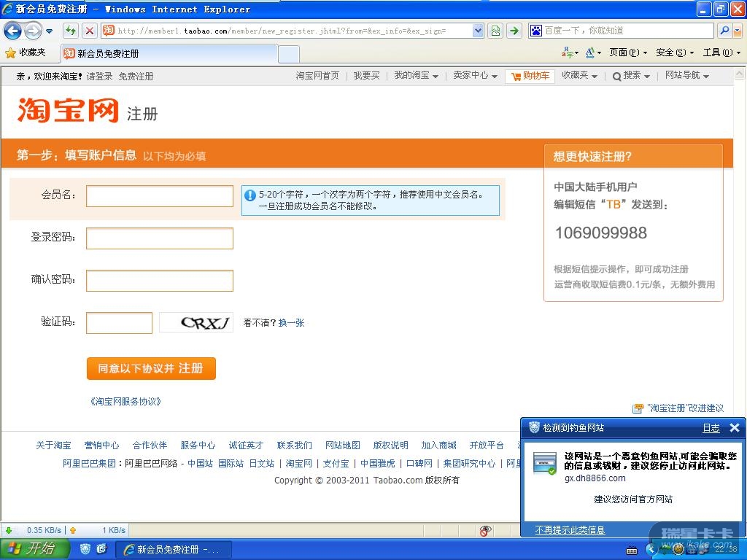Open the Favorites star button 收藏夹
Screen dimensions: 747x560
[x=26, y=52]
